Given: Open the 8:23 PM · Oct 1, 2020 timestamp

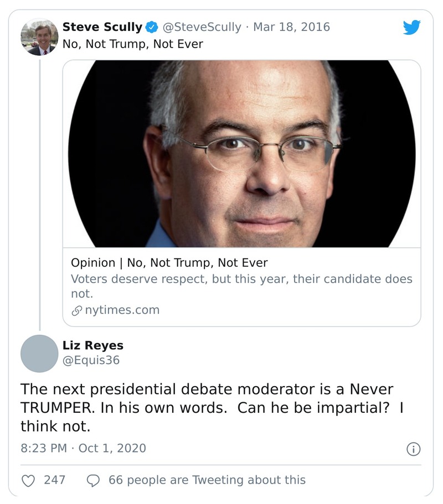Looking at the screenshot, I should 84,448.
